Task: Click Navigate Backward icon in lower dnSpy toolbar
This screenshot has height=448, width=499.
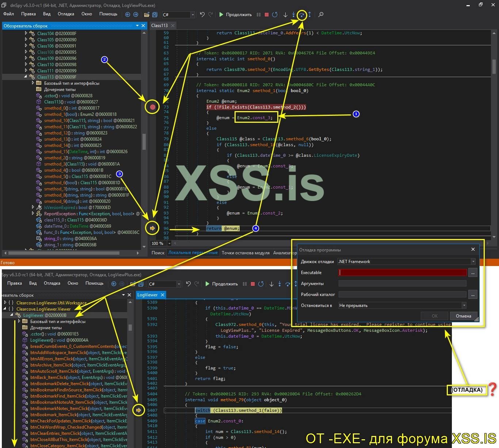Action: point(114,284)
